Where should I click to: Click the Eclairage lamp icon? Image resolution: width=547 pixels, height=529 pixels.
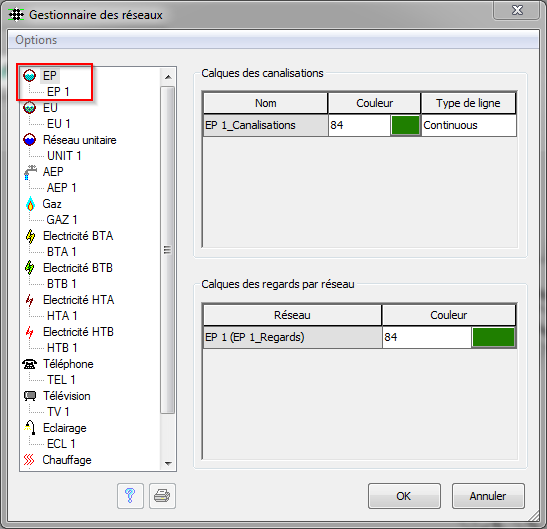(30, 427)
